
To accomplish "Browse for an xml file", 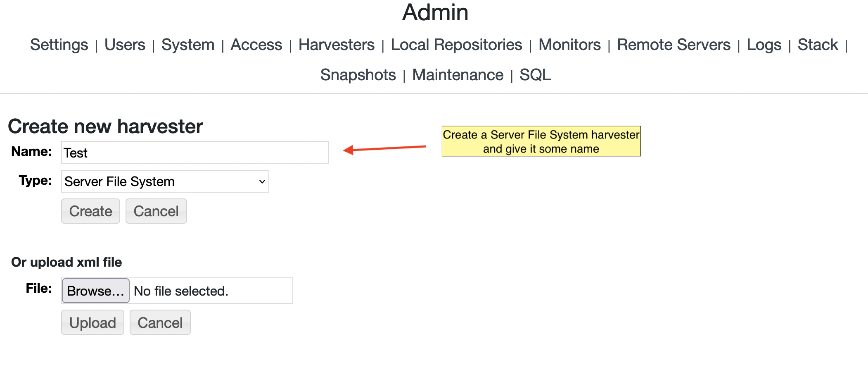I will 95,291.
